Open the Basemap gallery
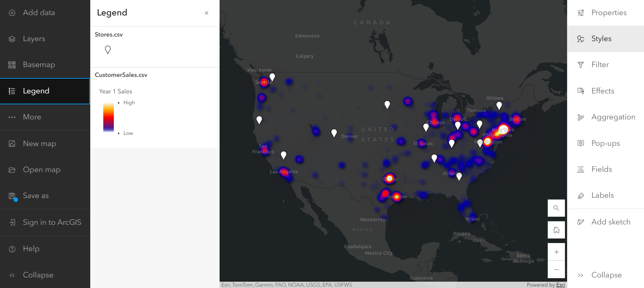The width and height of the screenshot is (644, 288). click(x=39, y=65)
